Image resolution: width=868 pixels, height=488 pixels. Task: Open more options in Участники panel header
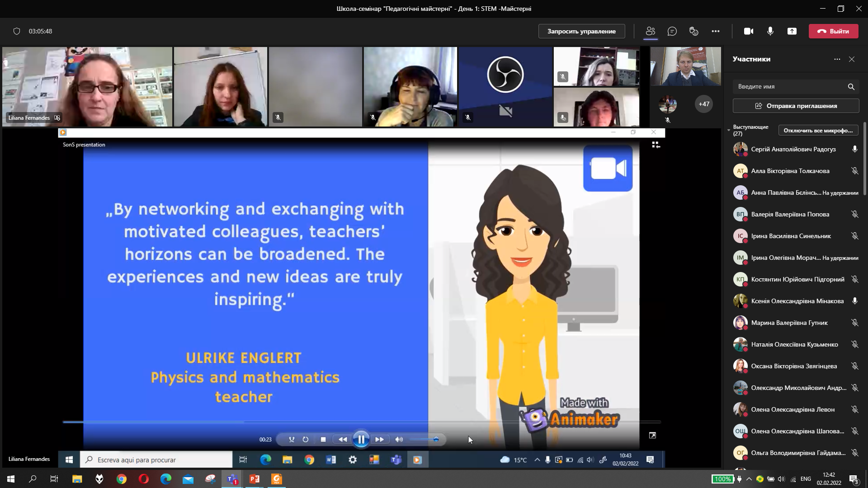(837, 59)
